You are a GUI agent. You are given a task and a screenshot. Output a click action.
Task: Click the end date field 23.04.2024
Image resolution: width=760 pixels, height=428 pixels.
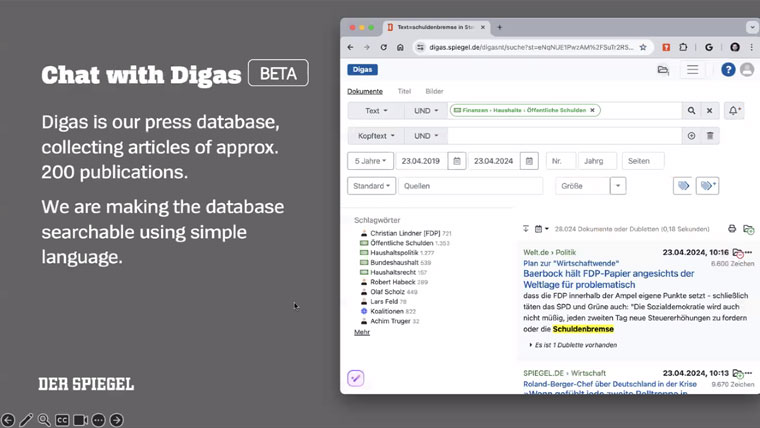494,161
